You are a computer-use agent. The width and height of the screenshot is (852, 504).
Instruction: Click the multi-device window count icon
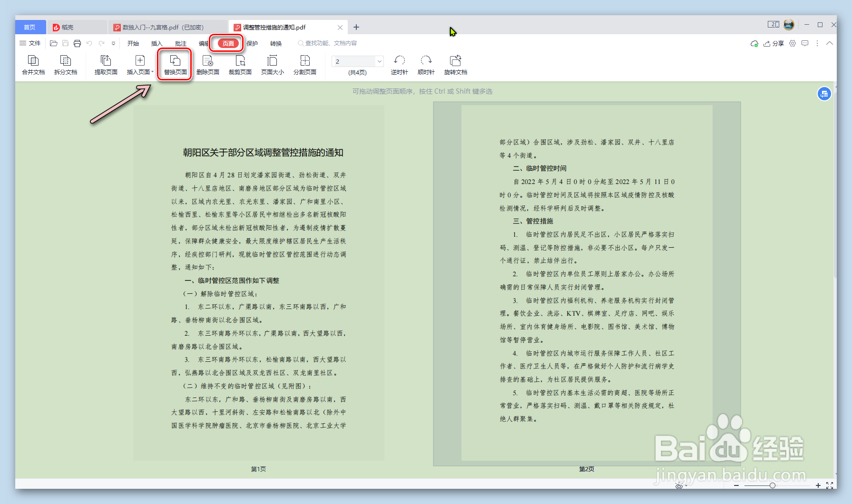[x=774, y=24]
